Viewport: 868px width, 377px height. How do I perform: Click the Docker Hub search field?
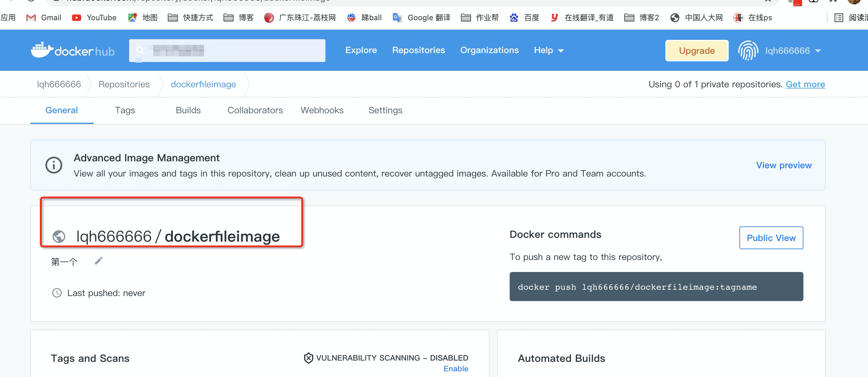click(x=236, y=51)
